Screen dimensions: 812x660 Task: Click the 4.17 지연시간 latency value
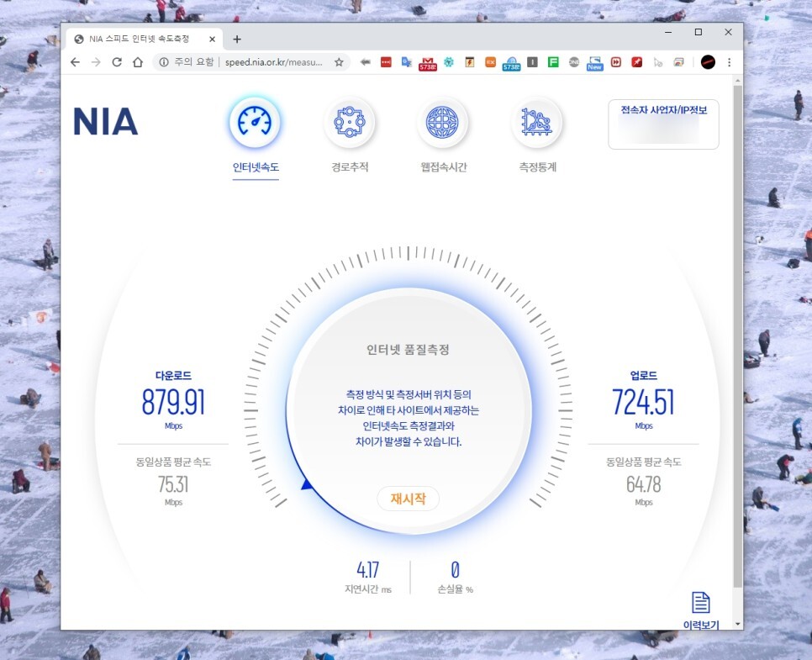point(367,570)
